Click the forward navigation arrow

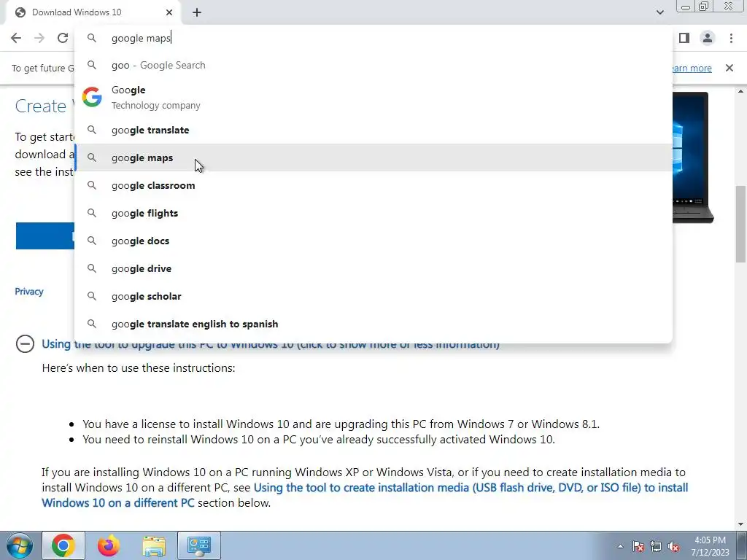pos(39,38)
